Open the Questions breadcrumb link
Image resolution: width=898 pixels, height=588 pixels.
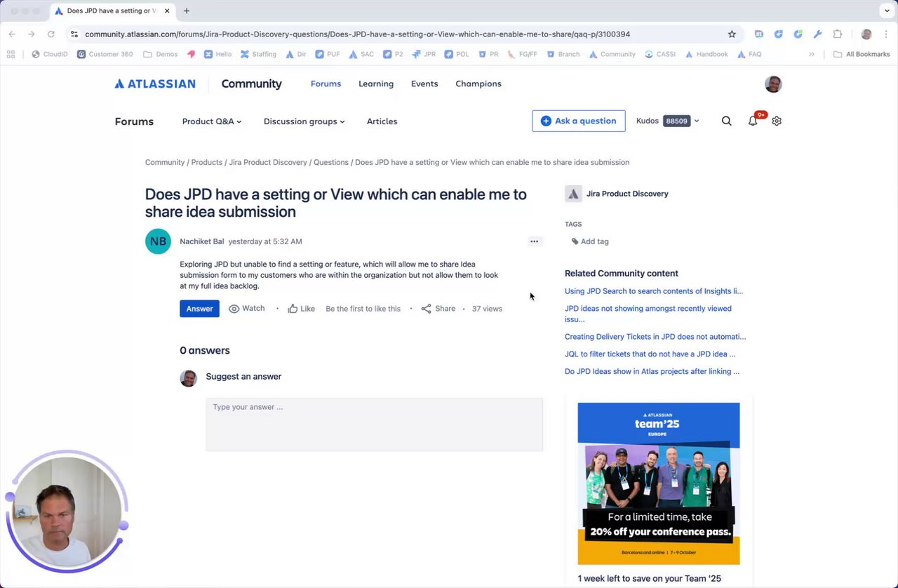pyautogui.click(x=331, y=162)
